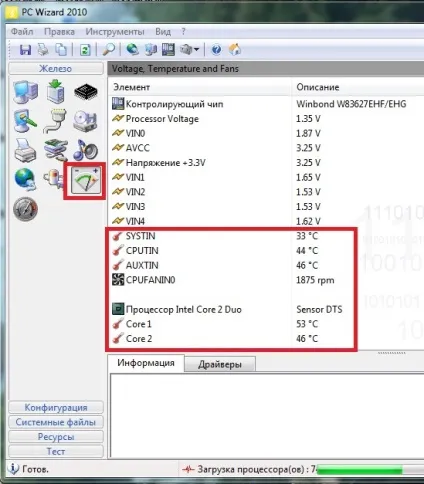Open the Системные файлы section
Image resolution: width=424 pixels, height=484 pixels.
(56, 422)
